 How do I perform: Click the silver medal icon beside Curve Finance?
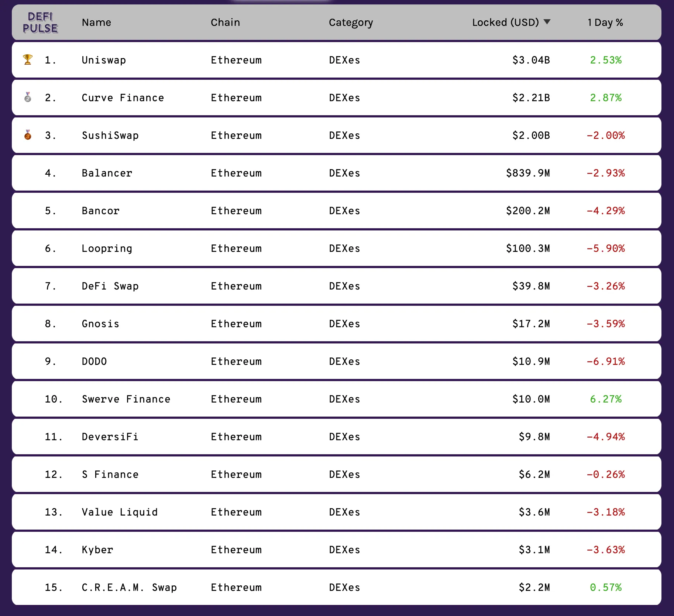click(x=28, y=97)
